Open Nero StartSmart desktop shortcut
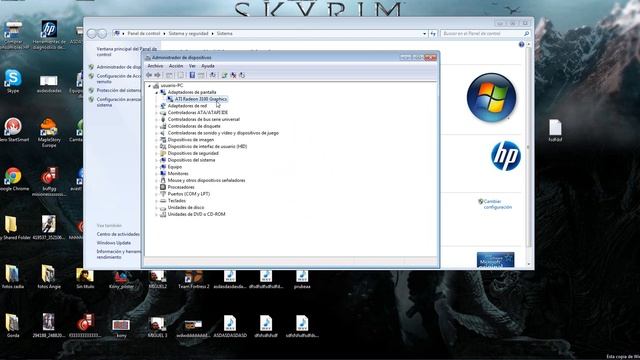The image size is (640, 360). [x=13, y=130]
